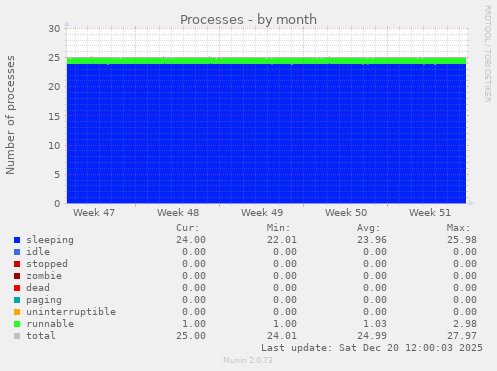Image resolution: width=497 pixels, height=371 pixels.
Task: Click the sleeping average value 23.96
Action: click(372, 240)
